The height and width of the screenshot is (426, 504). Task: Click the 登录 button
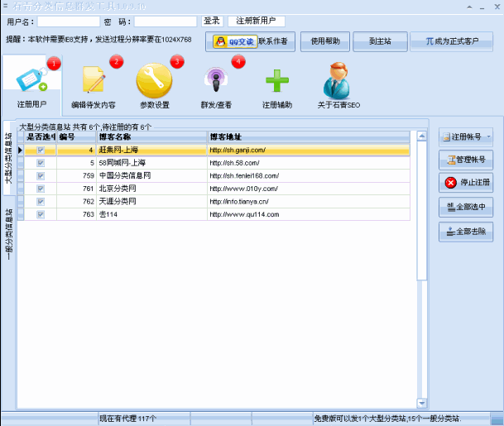(x=212, y=22)
